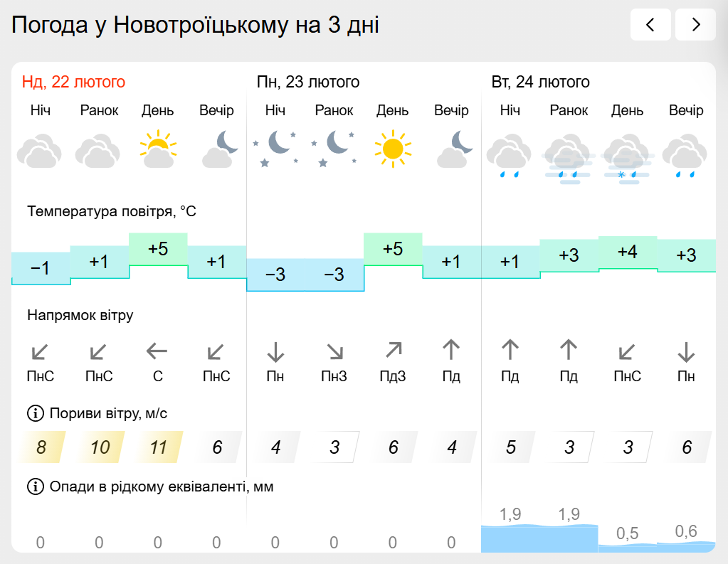Click the 1,9 mm precipitation bar Tuesday night
The width and height of the screenshot is (728, 564).
click(x=510, y=538)
